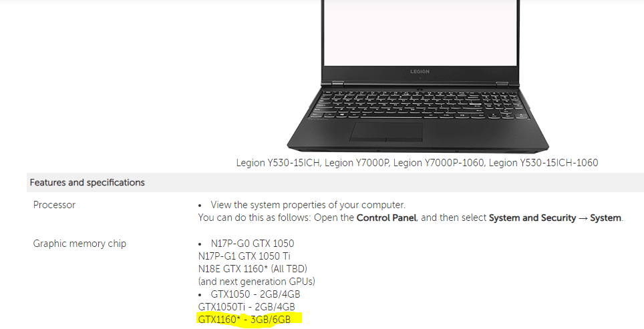Click the N18E GTX 1160* (All TBD) line
This screenshot has height=329, width=644.
point(253,269)
